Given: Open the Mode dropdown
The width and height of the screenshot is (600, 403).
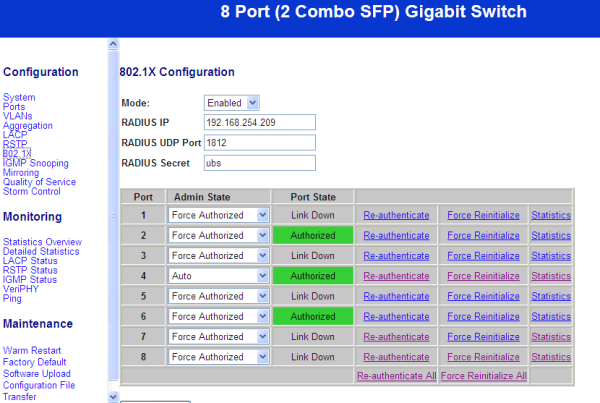Looking at the screenshot, I should tap(232, 102).
